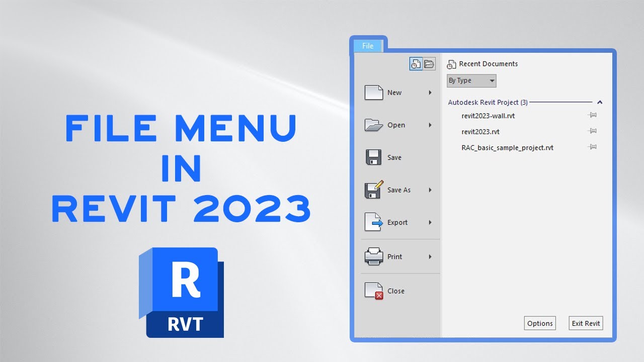The image size is (644, 362).
Task: Choose the Print menu entry label
Action: [394, 256]
